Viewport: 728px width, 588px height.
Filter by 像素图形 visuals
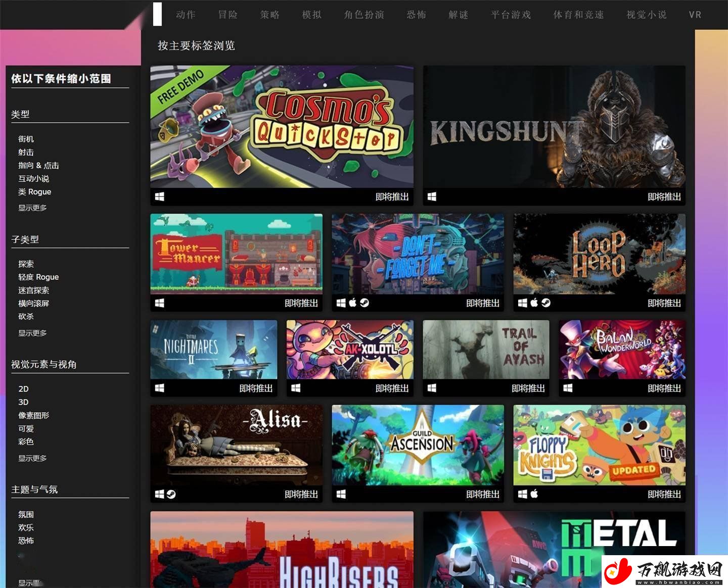34,415
